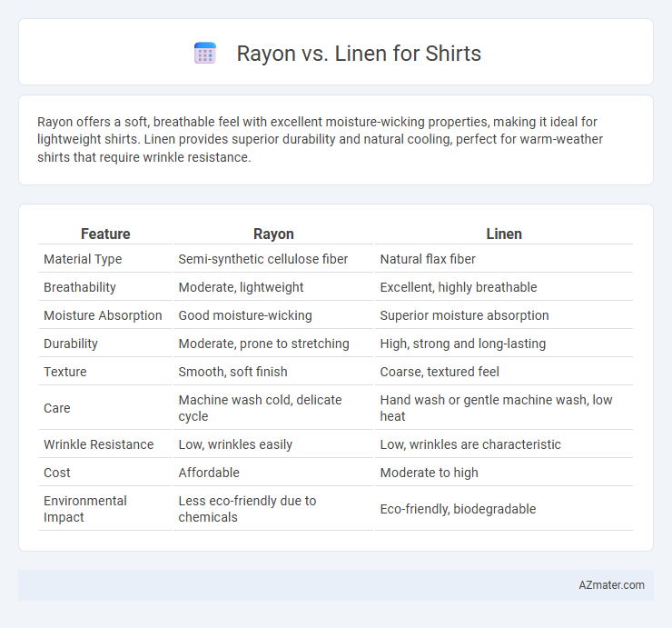Click the 'Smooth, soft finish' cell
The height and width of the screenshot is (628, 672).
pyautogui.click(x=273, y=372)
